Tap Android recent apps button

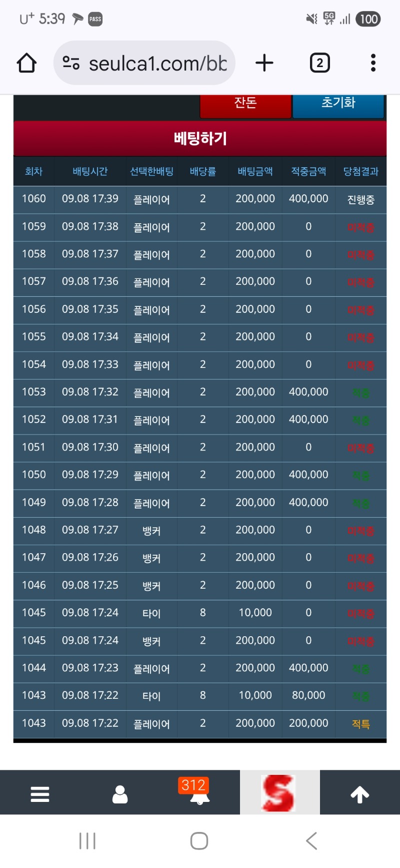[x=87, y=841]
